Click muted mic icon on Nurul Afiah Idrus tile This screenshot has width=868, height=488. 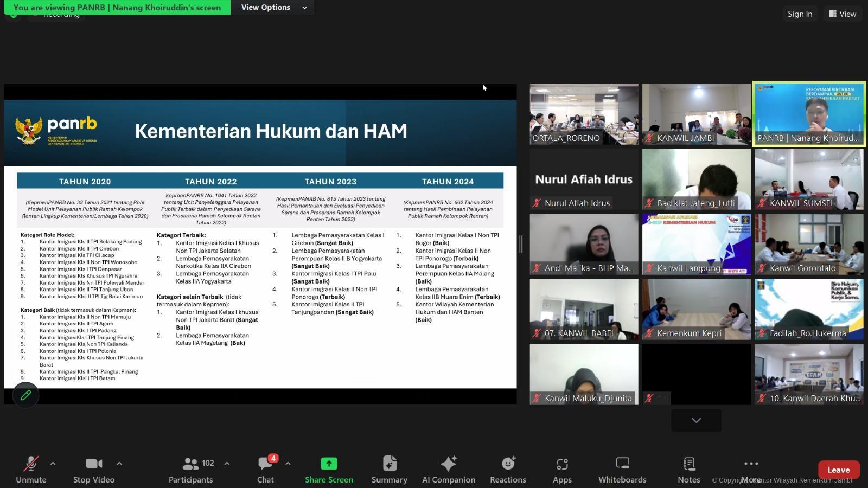coord(537,203)
